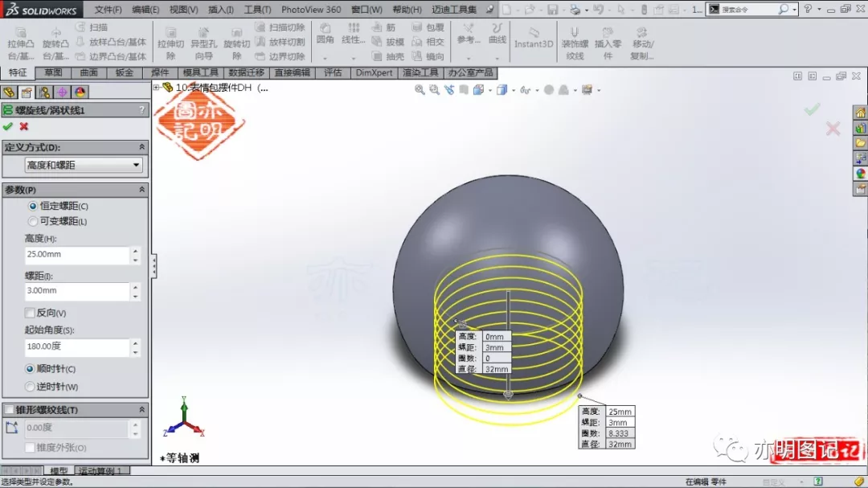Click the 螺距 pitch value field 3.00mm
The image size is (868, 488).
coord(77,290)
